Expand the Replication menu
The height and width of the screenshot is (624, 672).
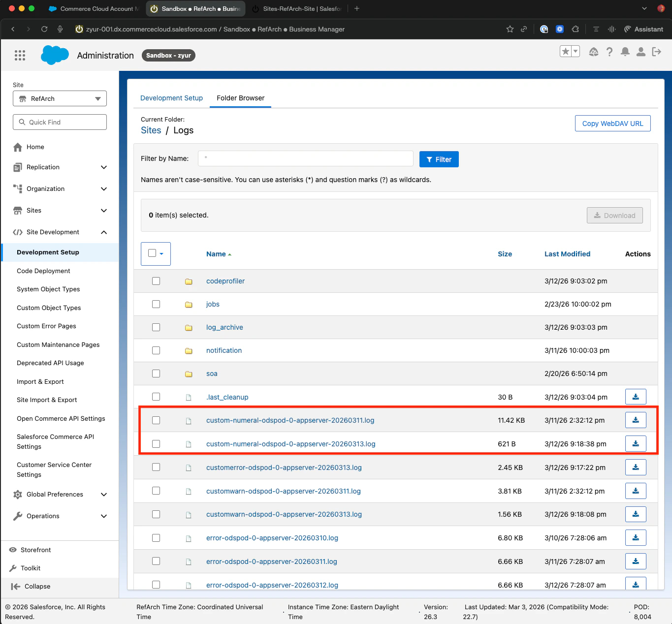click(104, 167)
